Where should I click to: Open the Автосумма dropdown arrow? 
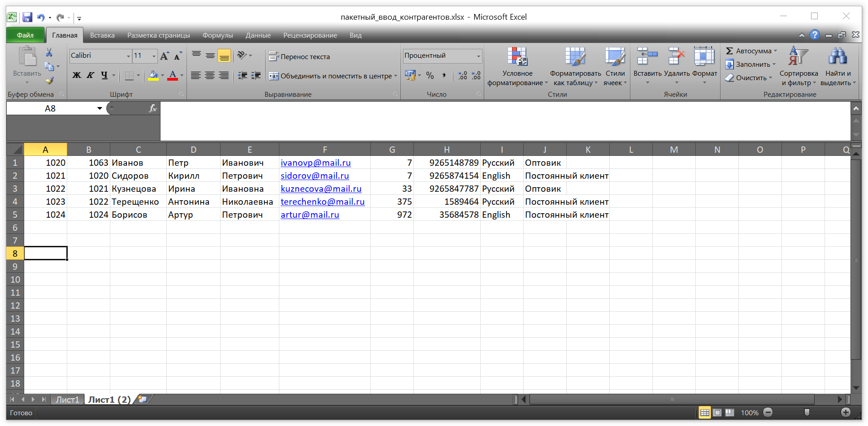pos(775,51)
